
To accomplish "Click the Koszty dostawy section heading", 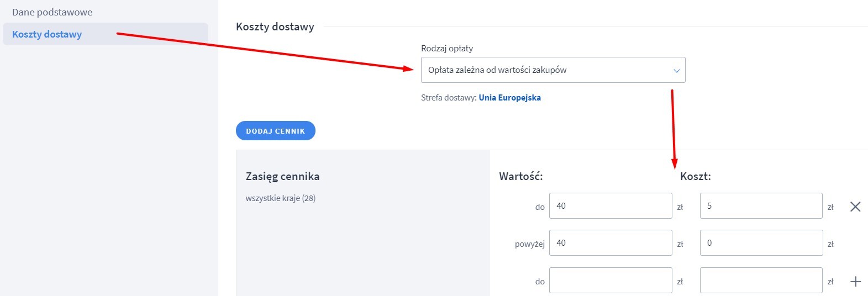I will [275, 27].
